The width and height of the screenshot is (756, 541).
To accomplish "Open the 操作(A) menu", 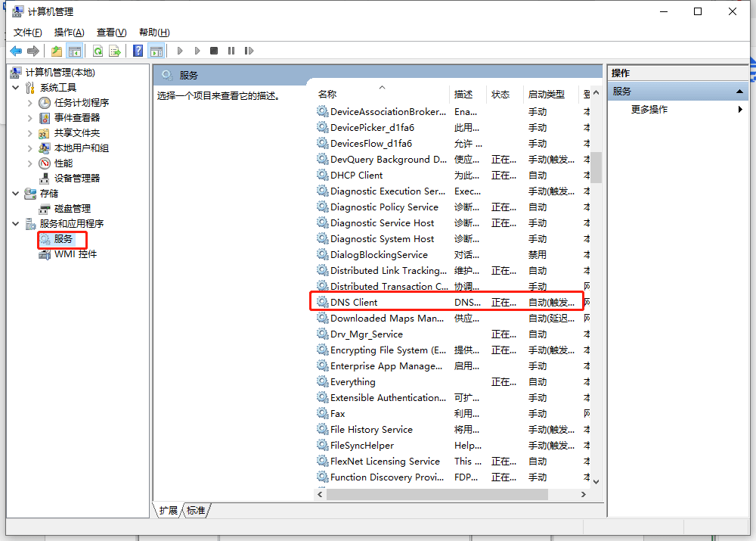I will (69, 32).
